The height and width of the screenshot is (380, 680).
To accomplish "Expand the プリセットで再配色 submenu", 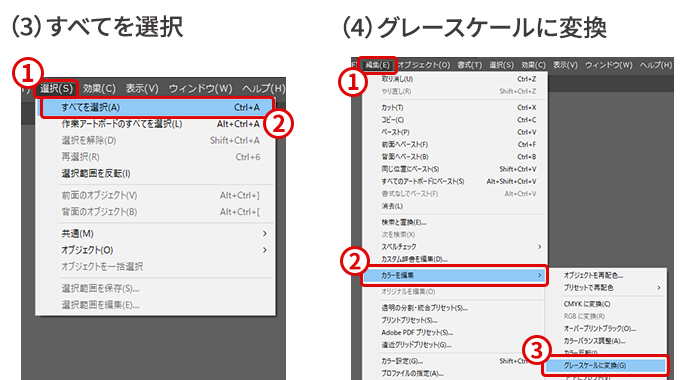I will [x=606, y=288].
